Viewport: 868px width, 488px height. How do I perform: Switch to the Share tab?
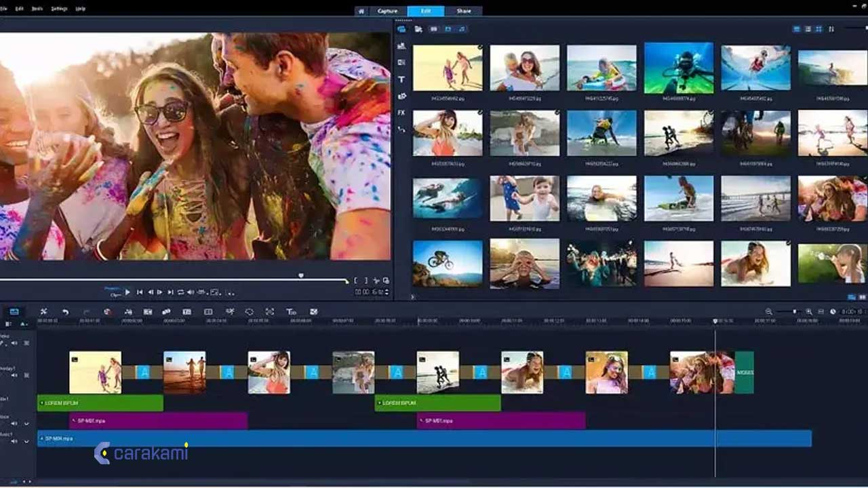click(x=465, y=11)
